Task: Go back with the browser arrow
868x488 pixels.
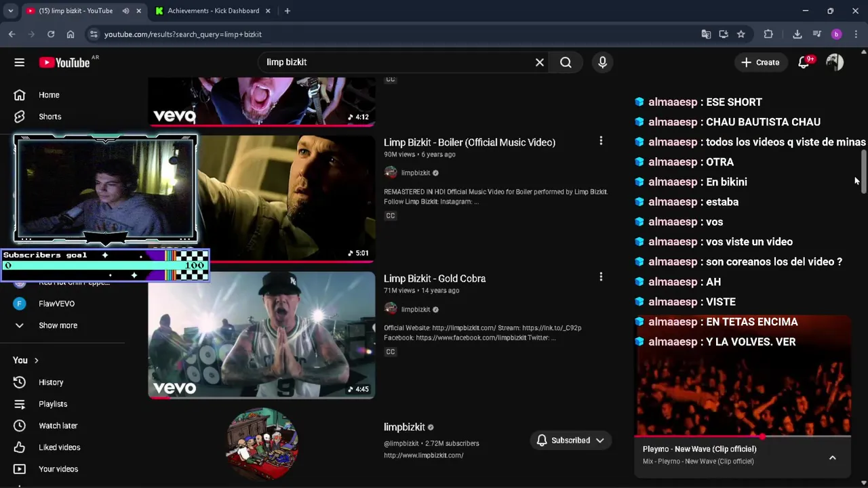Action: click(12, 34)
